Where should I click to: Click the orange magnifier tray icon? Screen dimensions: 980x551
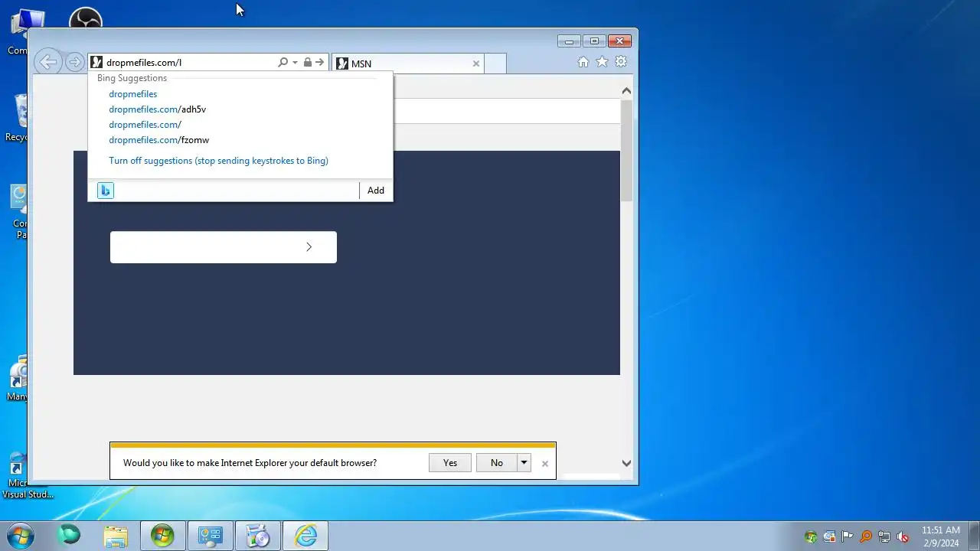[866, 536]
